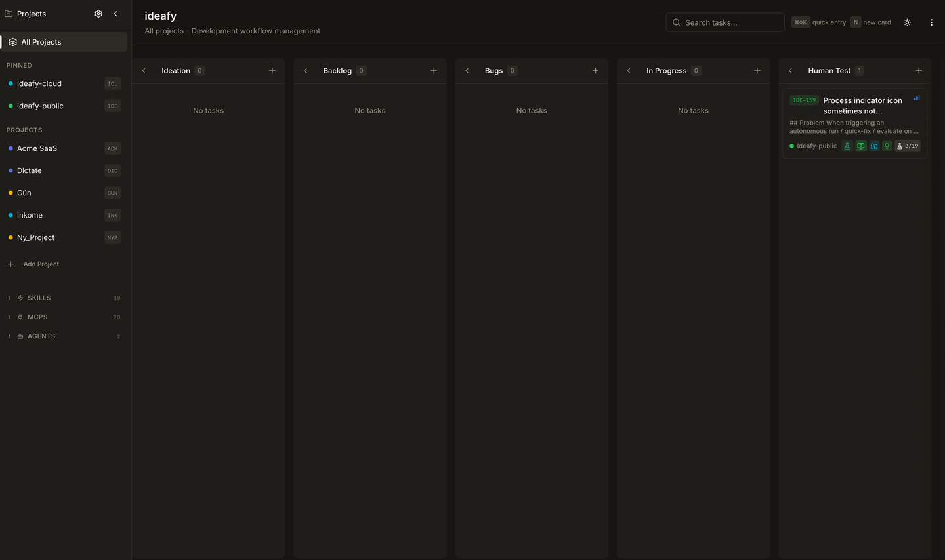Open the sidebar settings gear
Viewport: 945px width, 560px height.
coord(98,14)
